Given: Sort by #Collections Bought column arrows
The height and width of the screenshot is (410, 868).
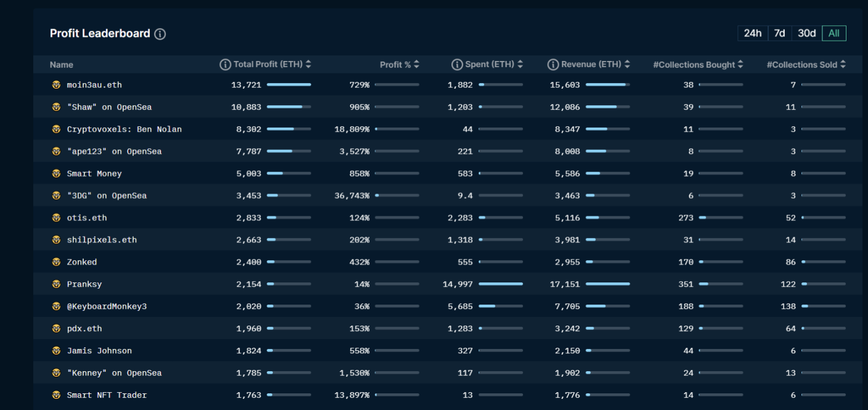Looking at the screenshot, I should pyautogui.click(x=740, y=65).
